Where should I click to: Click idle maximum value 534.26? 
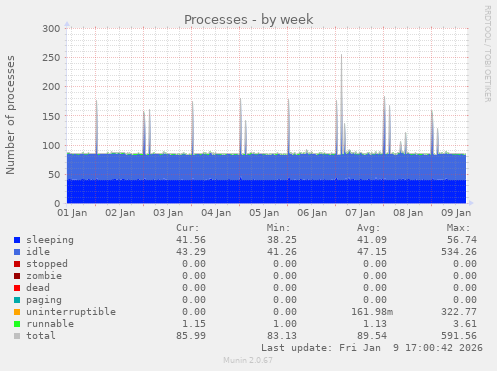(459, 252)
